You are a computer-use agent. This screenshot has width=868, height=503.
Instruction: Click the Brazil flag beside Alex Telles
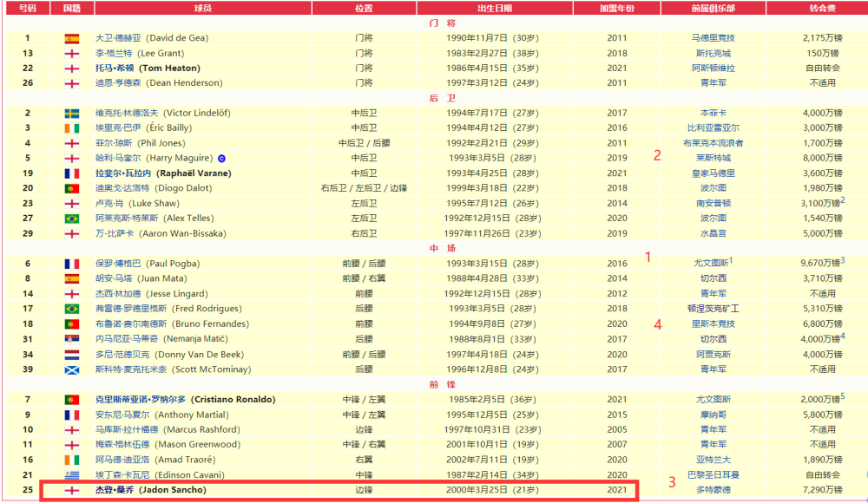(72, 219)
